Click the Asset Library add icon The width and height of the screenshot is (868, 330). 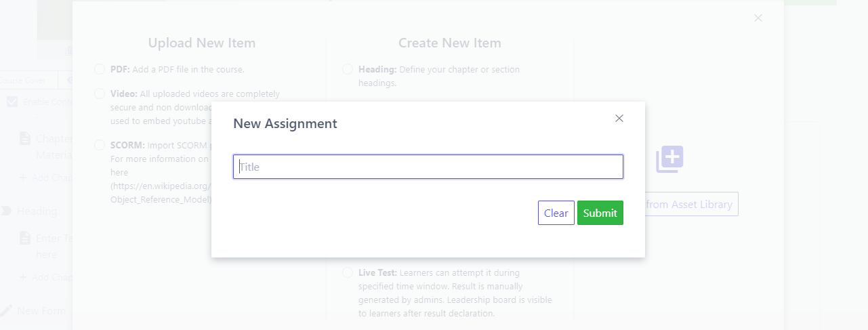click(x=669, y=159)
